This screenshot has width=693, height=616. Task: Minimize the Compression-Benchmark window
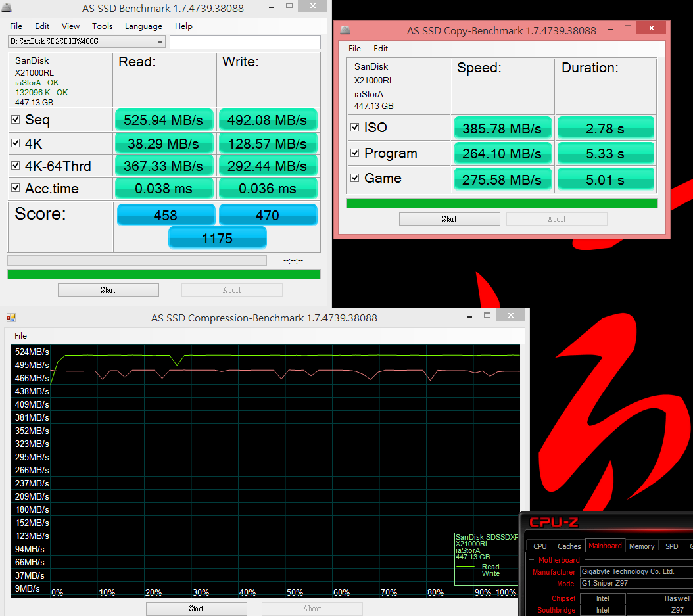(x=469, y=316)
